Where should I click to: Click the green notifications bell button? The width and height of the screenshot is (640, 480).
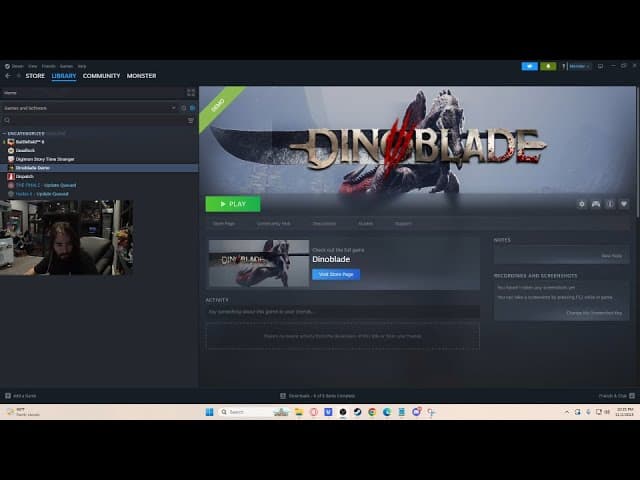tap(548, 66)
